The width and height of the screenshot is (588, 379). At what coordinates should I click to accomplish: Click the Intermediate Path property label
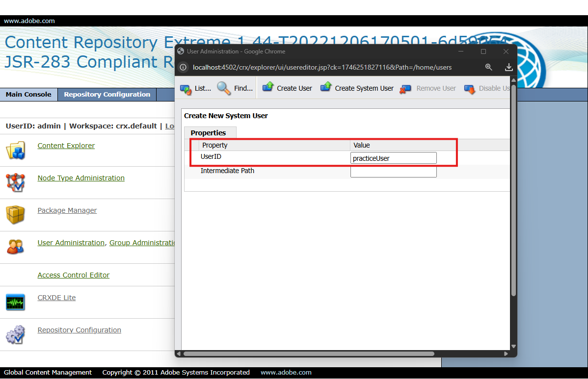click(227, 171)
